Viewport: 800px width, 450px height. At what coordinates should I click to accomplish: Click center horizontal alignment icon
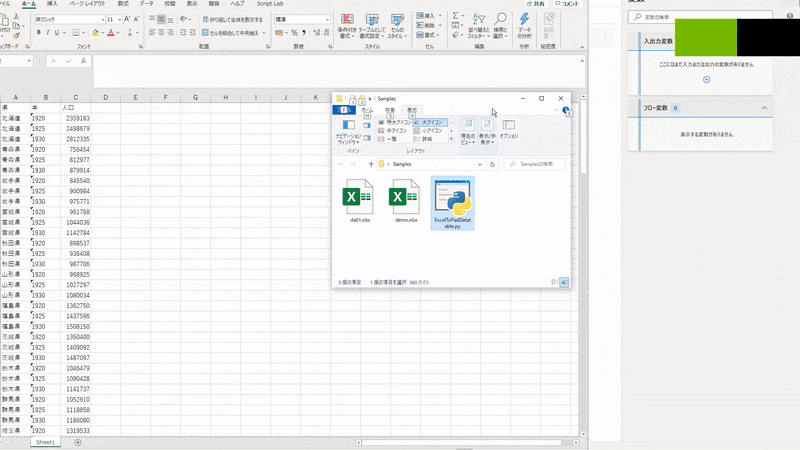[161, 33]
